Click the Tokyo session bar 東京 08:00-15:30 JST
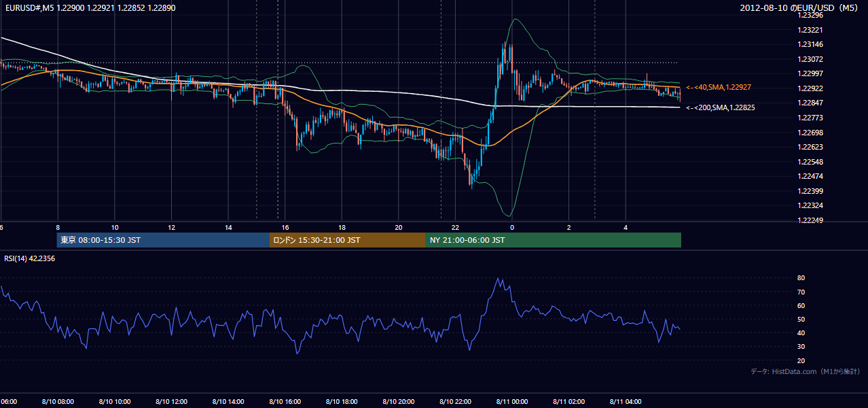 coord(163,240)
